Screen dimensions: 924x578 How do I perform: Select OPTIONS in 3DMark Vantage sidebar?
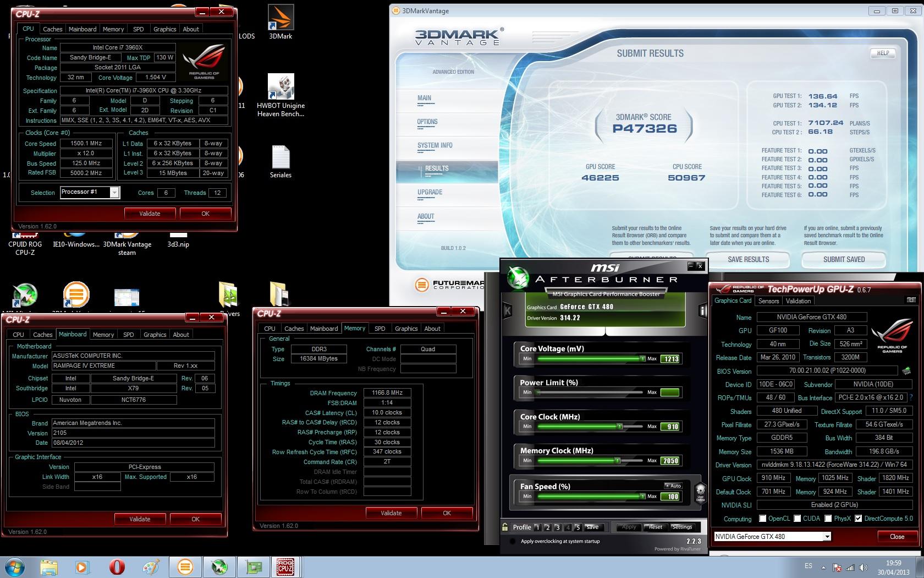tap(427, 122)
